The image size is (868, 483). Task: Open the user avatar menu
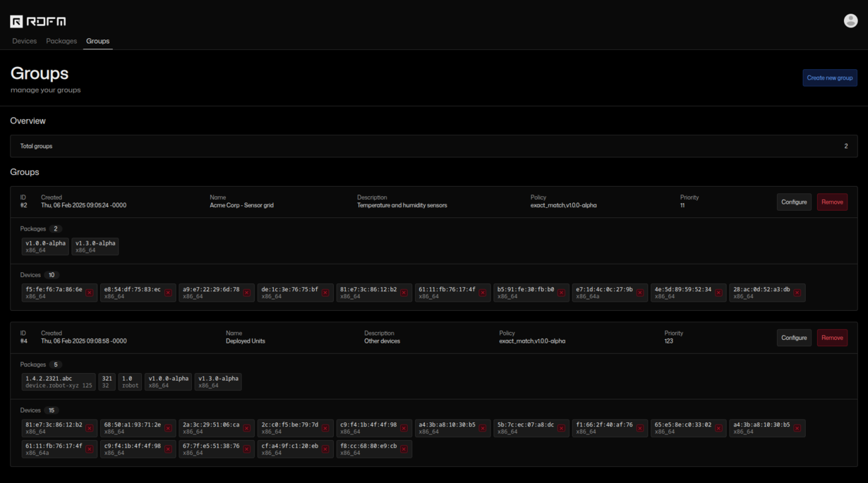pyautogui.click(x=850, y=20)
